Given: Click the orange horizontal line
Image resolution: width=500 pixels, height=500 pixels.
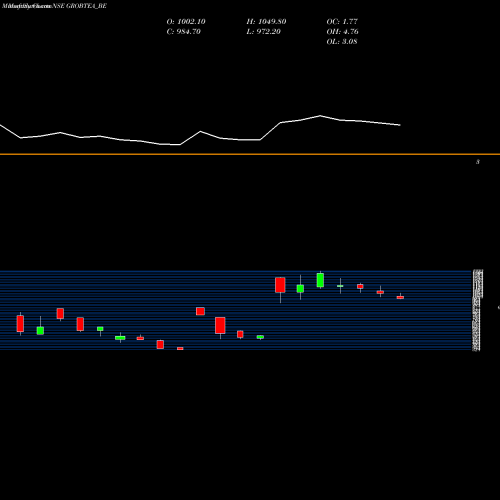Looking at the screenshot, I should pyautogui.click(x=250, y=154).
